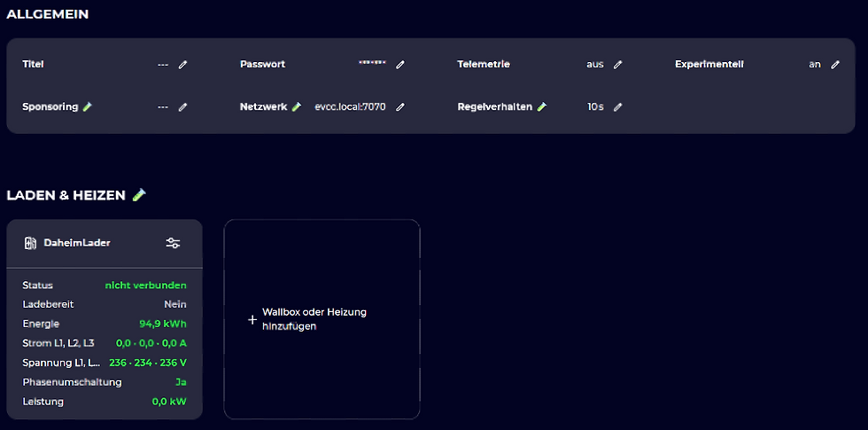Image resolution: width=868 pixels, height=430 pixels.
Task: Click the 'Spannung L1, L...' label
Action: click(61, 363)
